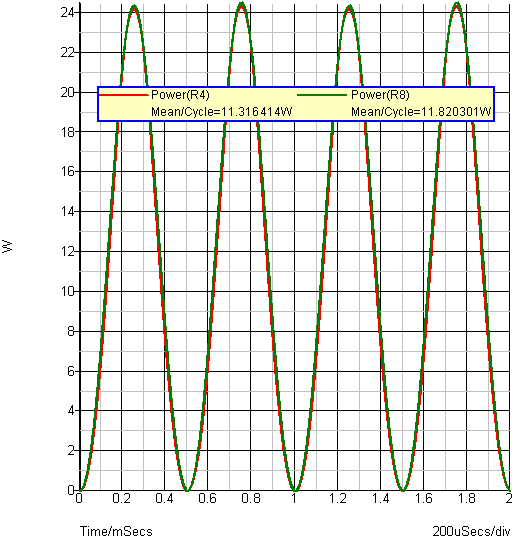This screenshot has height=538, width=512.
Task: Click the Mean/Cycle=11.820301W measurement text
Action: [421, 112]
